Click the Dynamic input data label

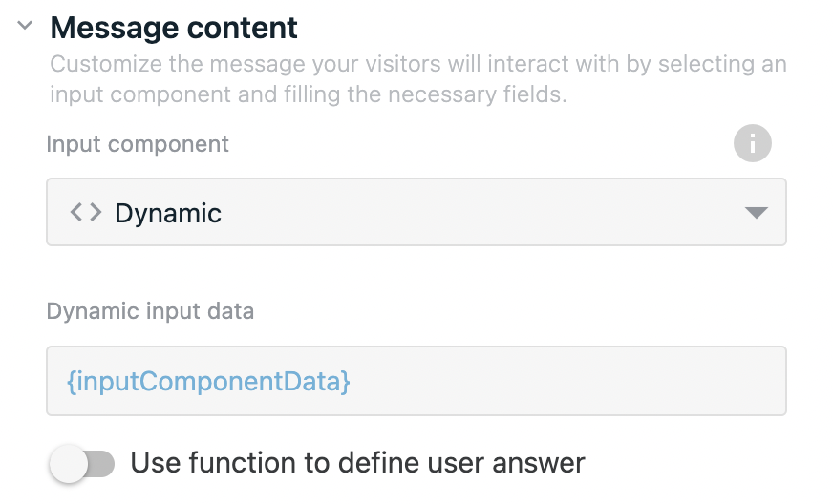pos(150,310)
